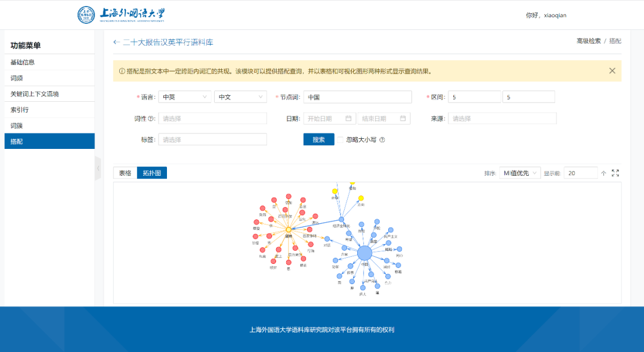Viewport: 644px width, 352px height.
Task: Click the 搜索 button
Action: (318, 139)
